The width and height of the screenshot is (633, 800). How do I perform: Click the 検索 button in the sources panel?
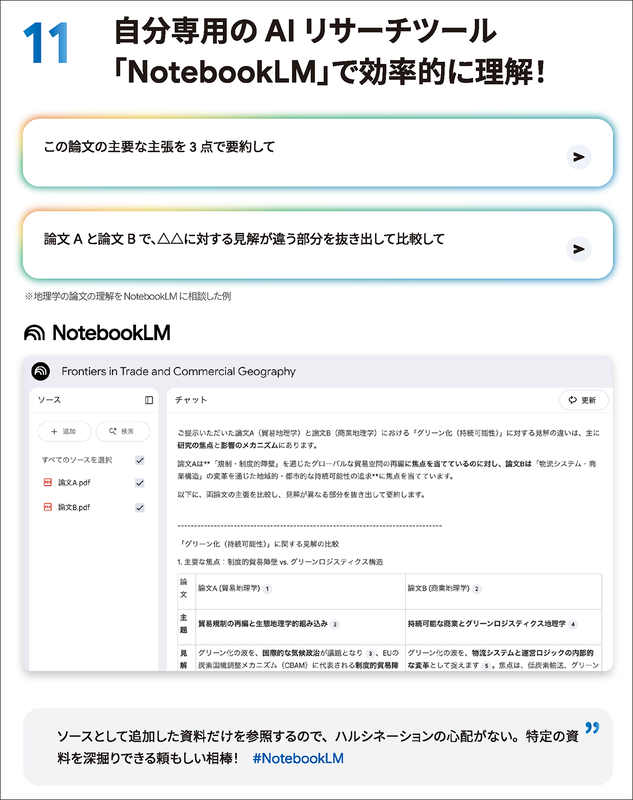point(122,431)
